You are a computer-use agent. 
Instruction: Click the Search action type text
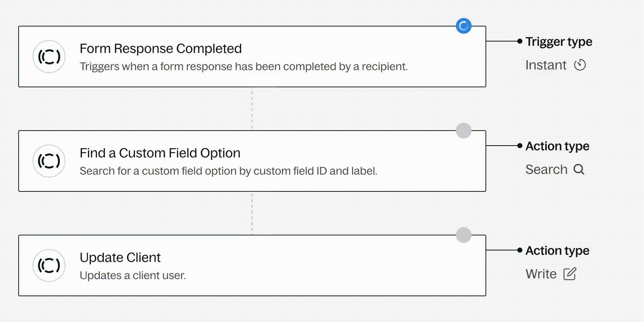pos(546,170)
